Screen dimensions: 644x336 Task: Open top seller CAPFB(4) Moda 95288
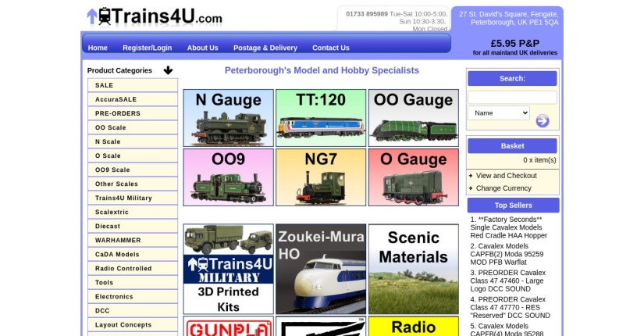pyautogui.click(x=507, y=330)
